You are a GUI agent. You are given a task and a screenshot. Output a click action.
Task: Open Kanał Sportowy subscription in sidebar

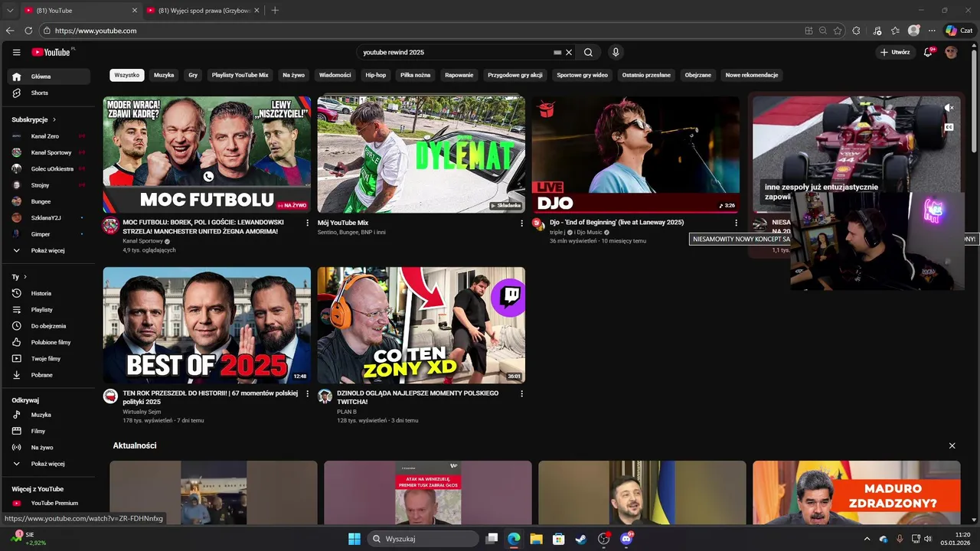(49, 152)
